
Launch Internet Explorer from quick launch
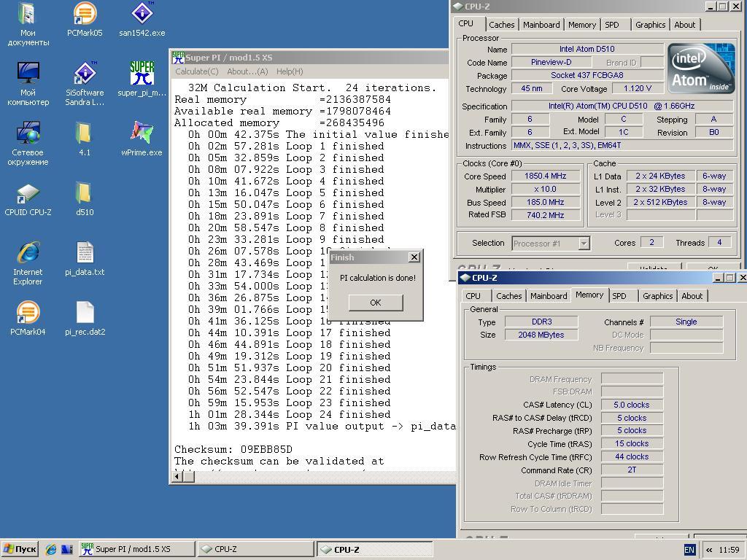51,549
